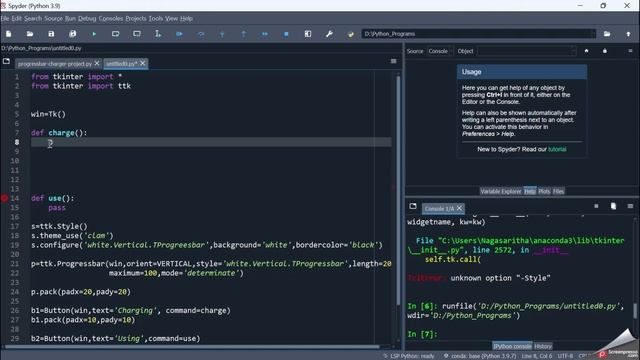Click LSP Python ready status

(409, 356)
